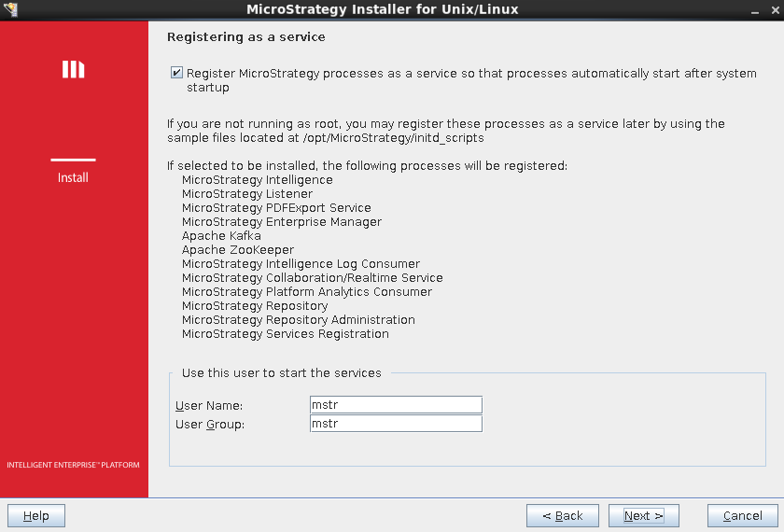Screen dimensions: 784x532
Task: Click the window menu icon in title bar
Action: [x=10, y=9]
